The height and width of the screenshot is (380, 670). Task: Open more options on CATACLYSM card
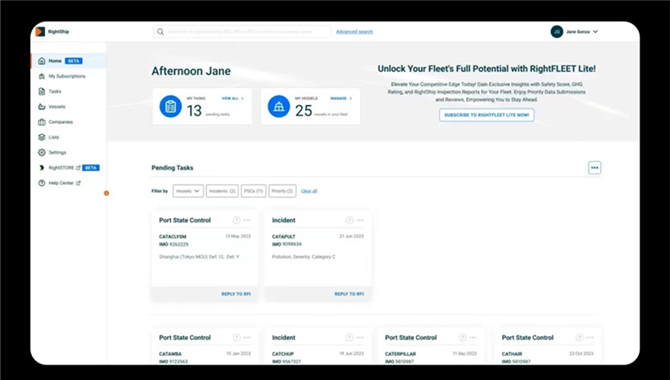[x=247, y=220]
